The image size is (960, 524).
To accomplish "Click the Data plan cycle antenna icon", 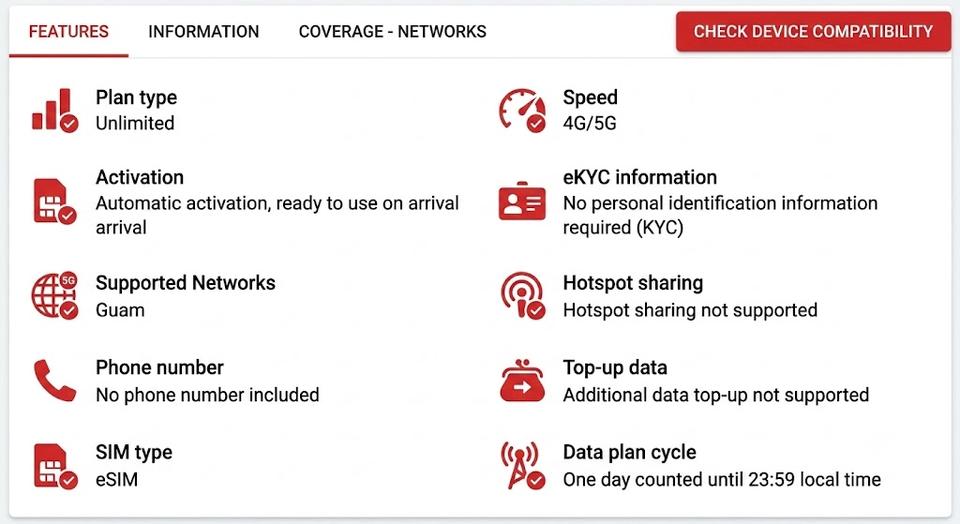I will [522, 466].
